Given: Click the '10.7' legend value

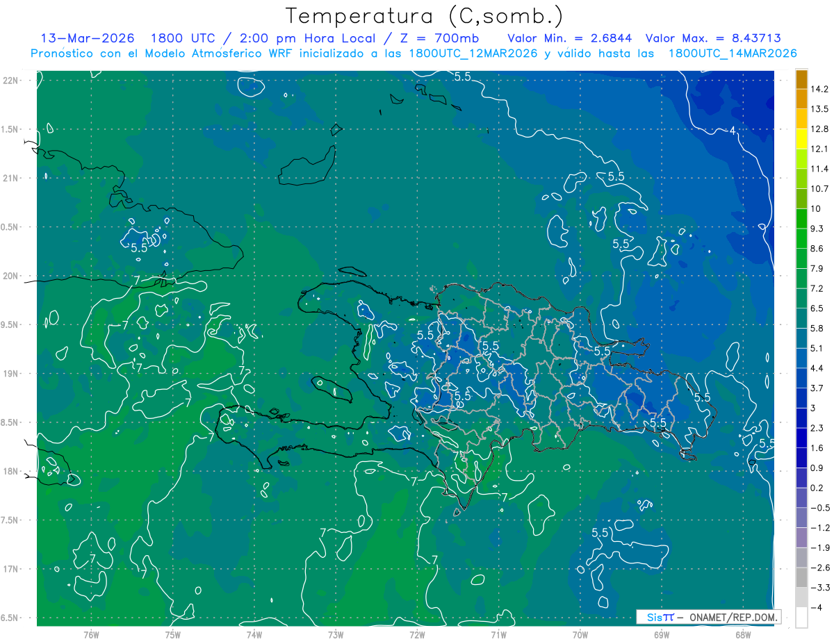Looking at the screenshot, I should 819,189.
